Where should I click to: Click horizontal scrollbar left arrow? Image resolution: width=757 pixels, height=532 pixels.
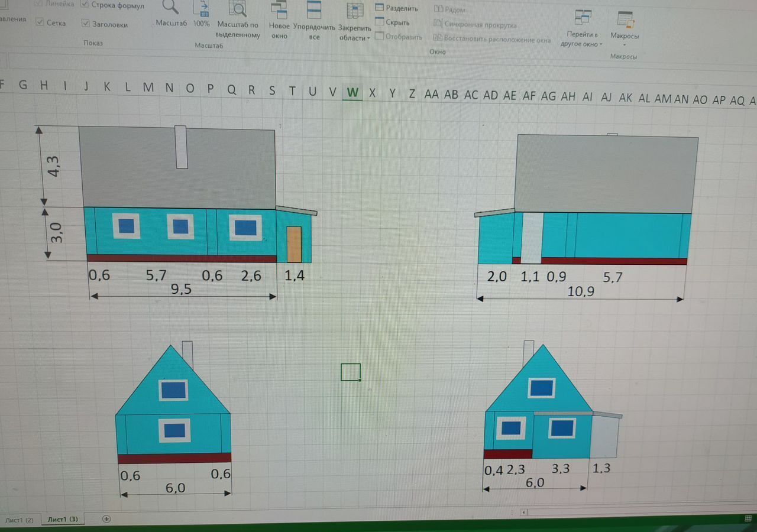point(525,512)
